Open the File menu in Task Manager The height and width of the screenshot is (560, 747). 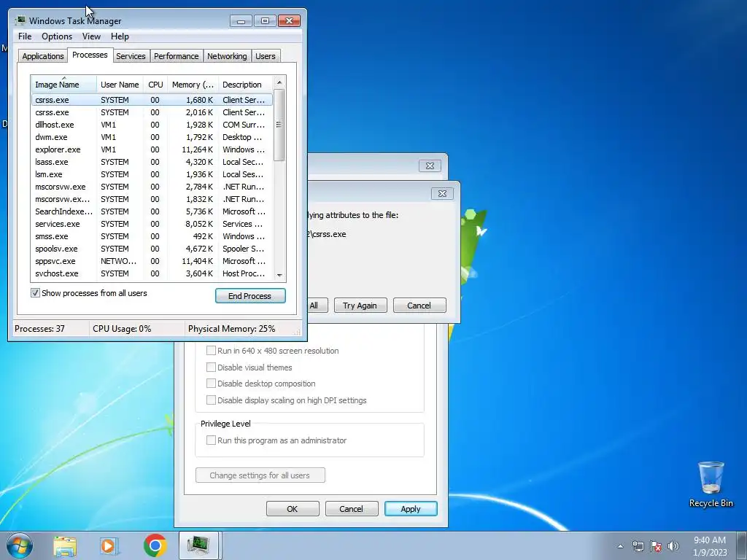point(25,36)
